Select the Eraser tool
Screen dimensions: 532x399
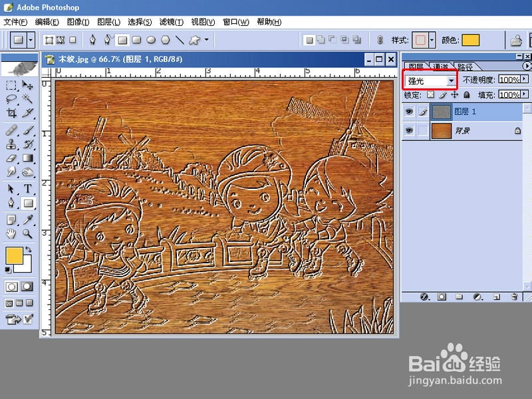[11, 158]
